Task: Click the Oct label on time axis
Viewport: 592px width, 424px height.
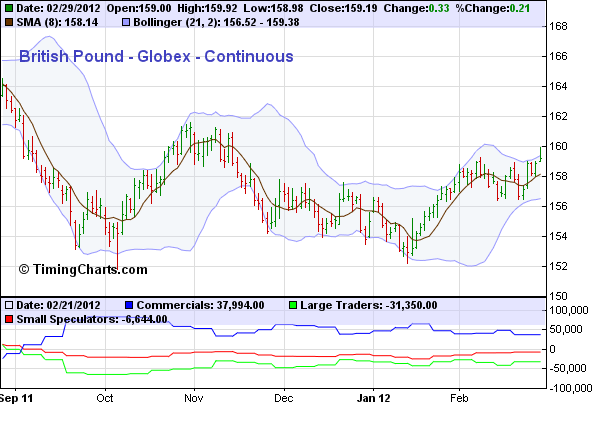Action: [105, 398]
